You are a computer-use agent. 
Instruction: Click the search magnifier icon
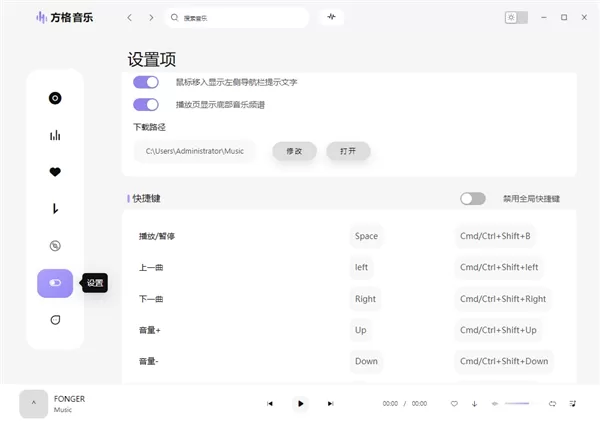pyautogui.click(x=174, y=18)
